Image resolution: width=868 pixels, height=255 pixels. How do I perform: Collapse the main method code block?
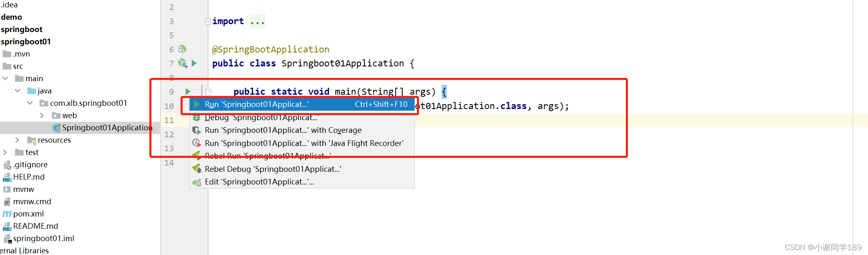point(208,92)
